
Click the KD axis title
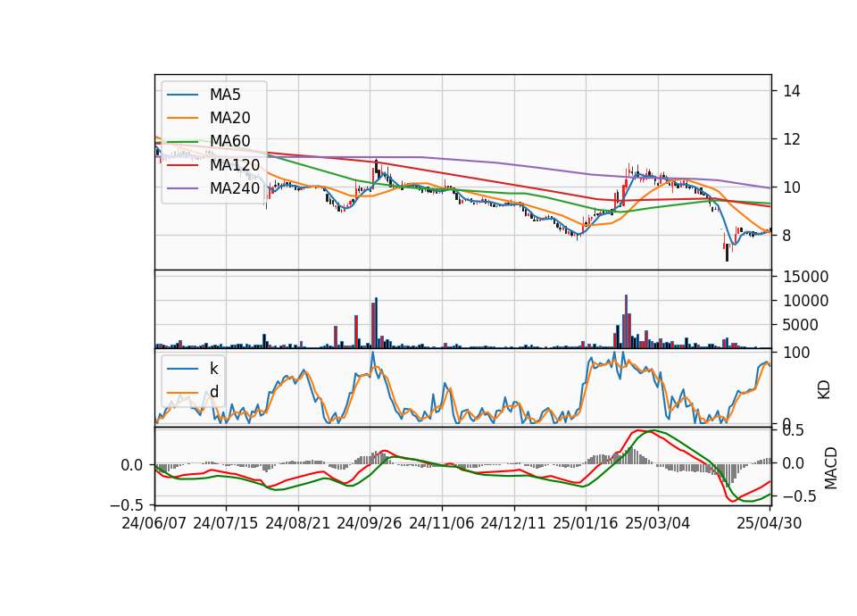824,389
